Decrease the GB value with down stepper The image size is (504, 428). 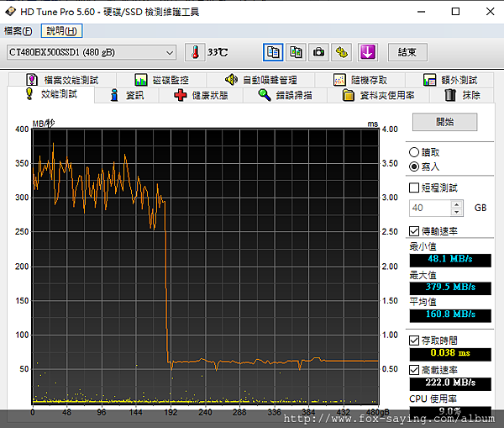coord(456,212)
